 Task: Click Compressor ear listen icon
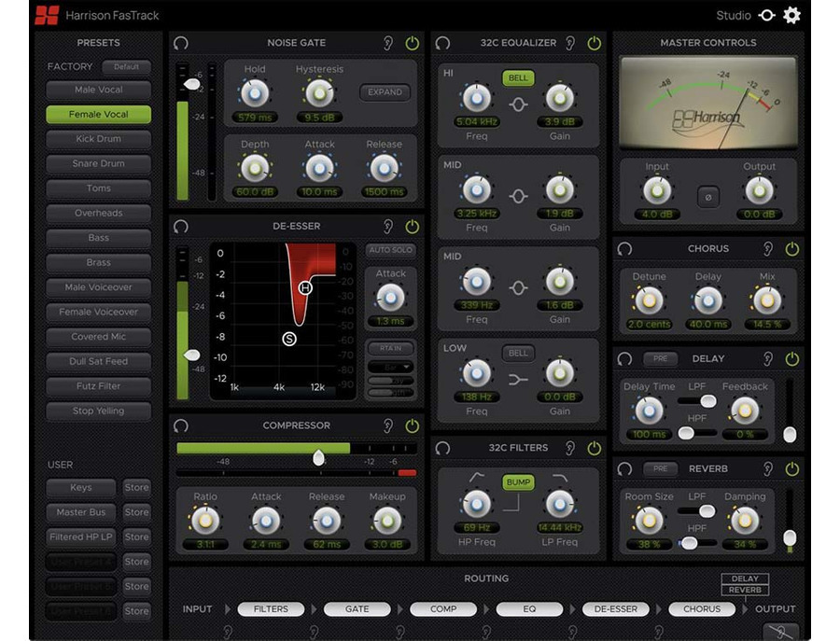click(x=388, y=425)
